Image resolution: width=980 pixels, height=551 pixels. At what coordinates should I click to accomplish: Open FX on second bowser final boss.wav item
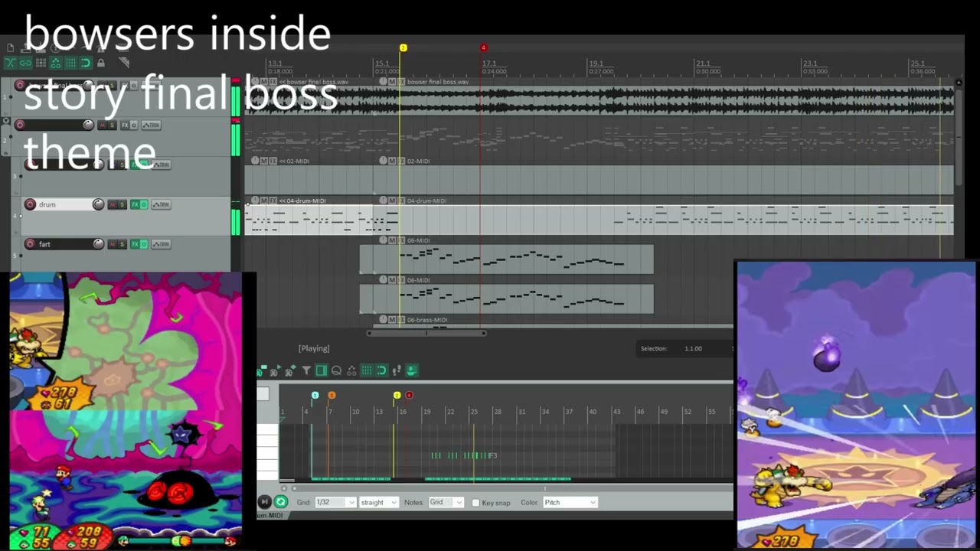(x=401, y=81)
